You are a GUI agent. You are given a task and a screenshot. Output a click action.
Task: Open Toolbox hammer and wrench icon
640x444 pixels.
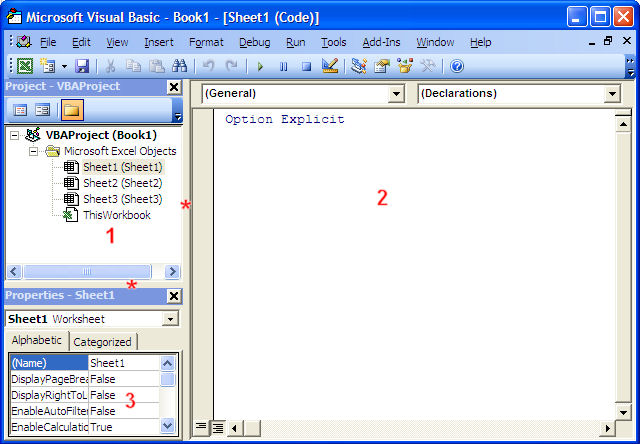pos(428,66)
